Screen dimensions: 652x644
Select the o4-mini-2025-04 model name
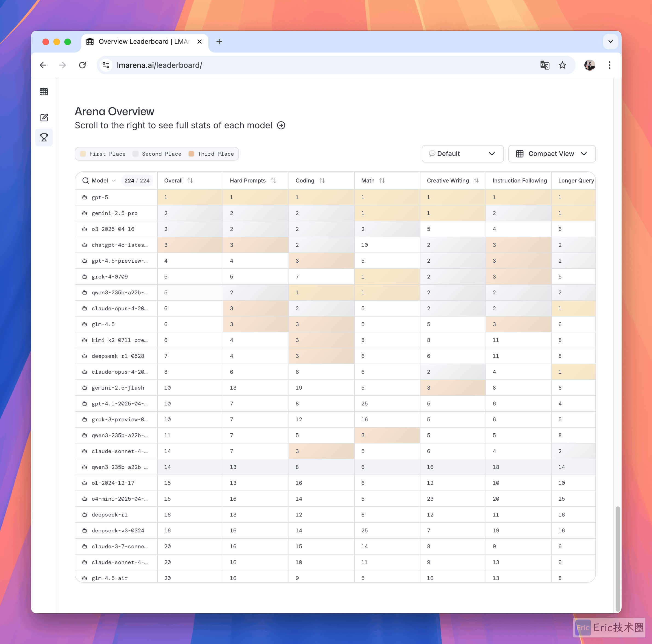pyautogui.click(x=119, y=499)
